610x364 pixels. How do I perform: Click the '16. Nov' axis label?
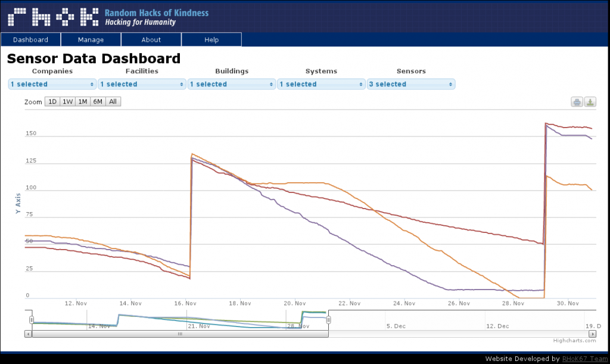[x=185, y=303]
